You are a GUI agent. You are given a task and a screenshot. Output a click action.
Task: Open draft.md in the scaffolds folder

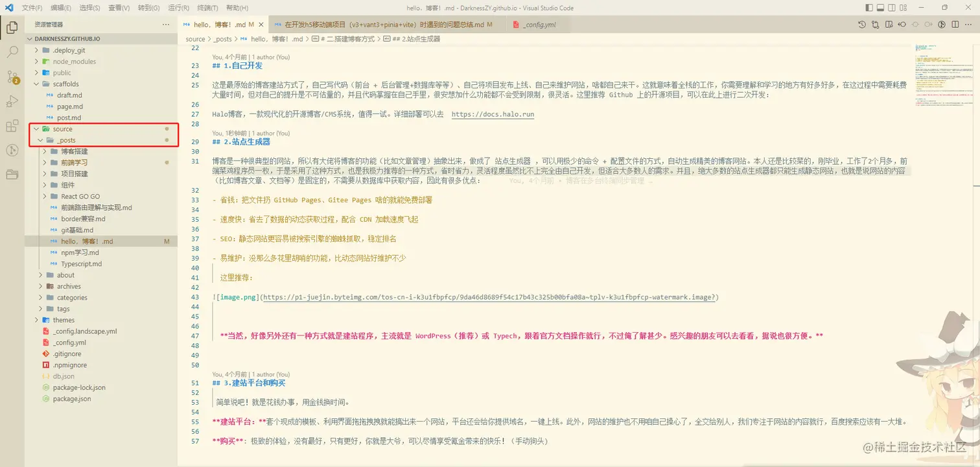(100, 95)
